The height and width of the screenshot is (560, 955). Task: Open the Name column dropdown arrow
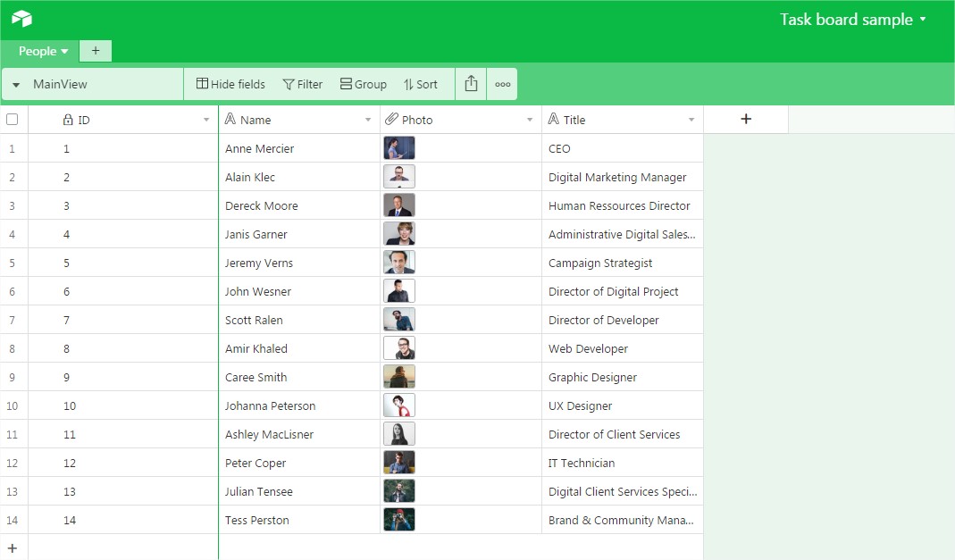click(367, 120)
